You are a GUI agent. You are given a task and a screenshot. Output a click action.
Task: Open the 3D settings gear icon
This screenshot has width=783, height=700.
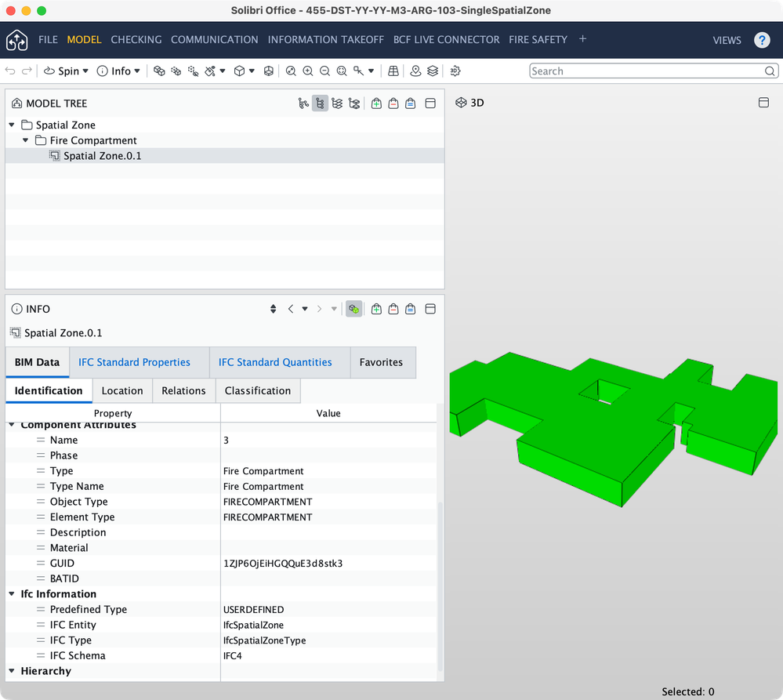pos(455,71)
